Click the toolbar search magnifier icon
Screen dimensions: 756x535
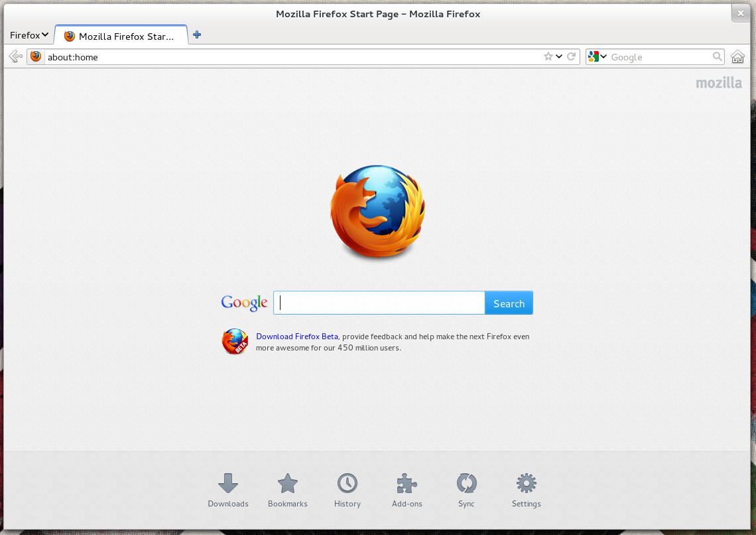coord(718,56)
